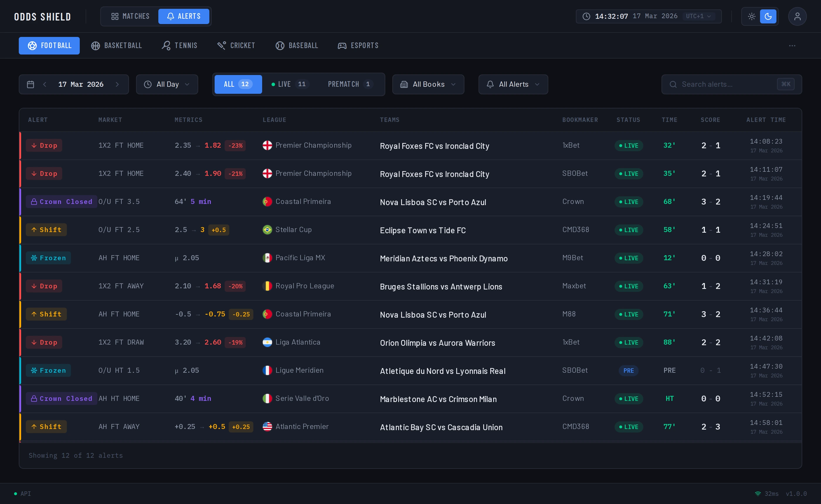Click Shift badge on Eclipse Town row

46,230
